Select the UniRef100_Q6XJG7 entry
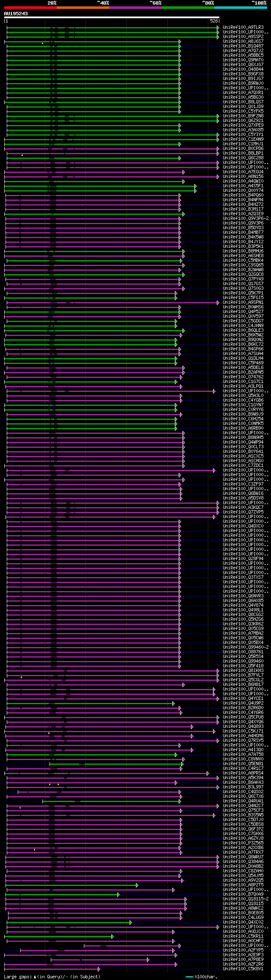 pos(243,65)
